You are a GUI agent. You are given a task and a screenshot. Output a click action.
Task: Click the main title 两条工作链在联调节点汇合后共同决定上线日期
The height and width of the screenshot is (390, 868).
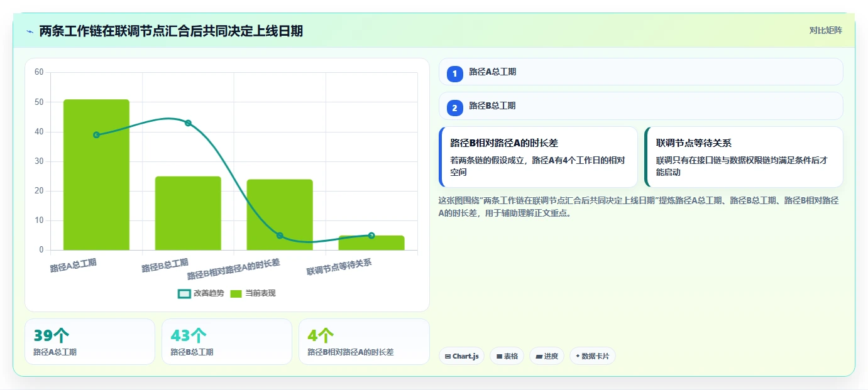[x=171, y=31]
